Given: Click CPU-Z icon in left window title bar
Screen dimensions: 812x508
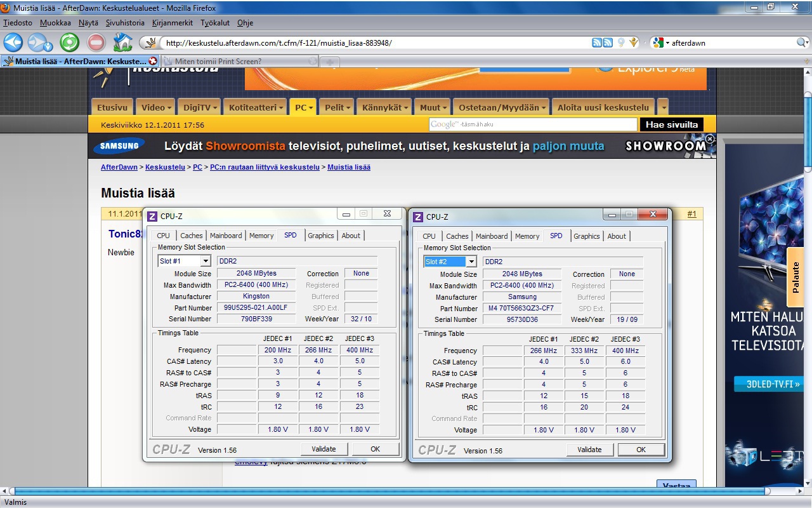Looking at the screenshot, I should tap(152, 217).
